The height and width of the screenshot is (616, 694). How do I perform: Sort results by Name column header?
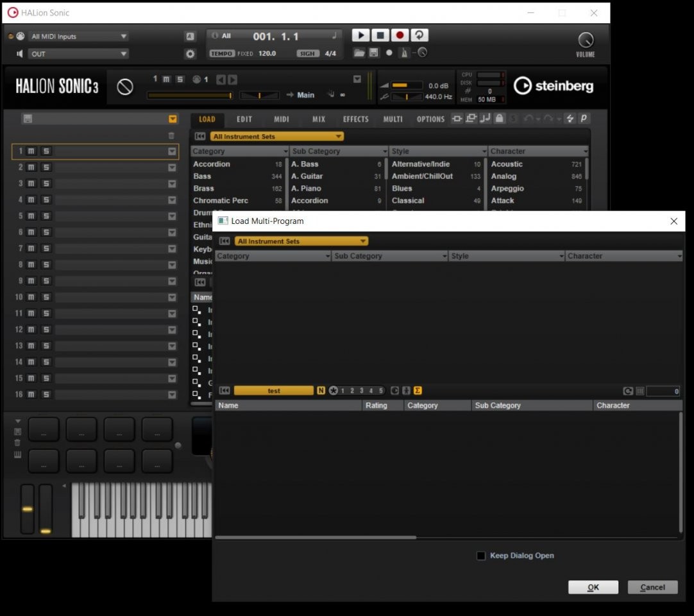point(288,405)
